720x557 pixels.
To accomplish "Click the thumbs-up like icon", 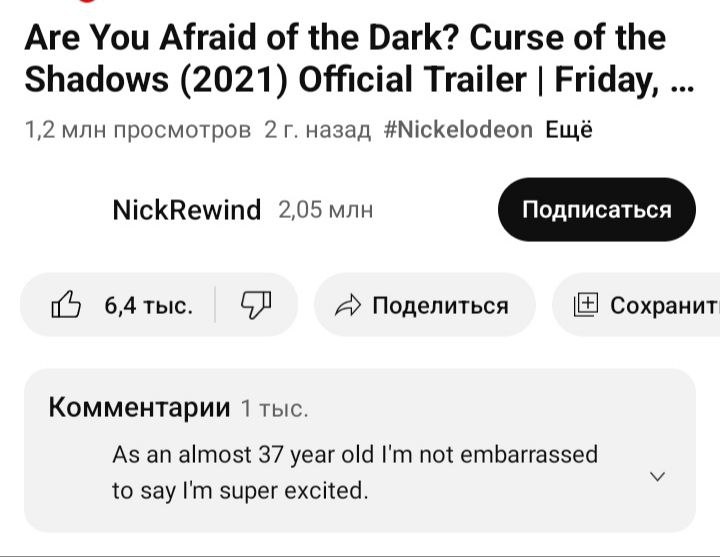I will click(x=66, y=305).
